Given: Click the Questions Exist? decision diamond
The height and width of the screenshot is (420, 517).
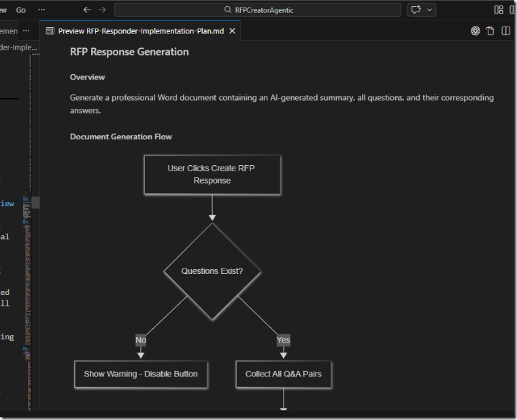Looking at the screenshot, I should coord(212,271).
